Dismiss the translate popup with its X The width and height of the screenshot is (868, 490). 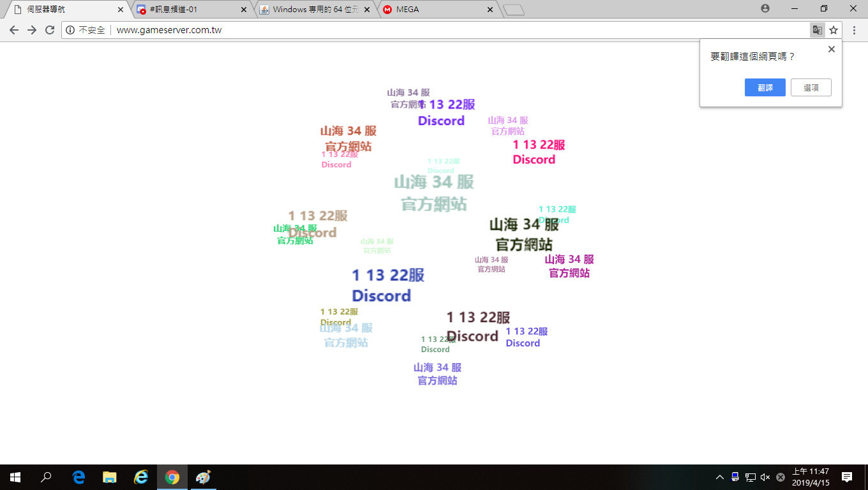(x=831, y=49)
